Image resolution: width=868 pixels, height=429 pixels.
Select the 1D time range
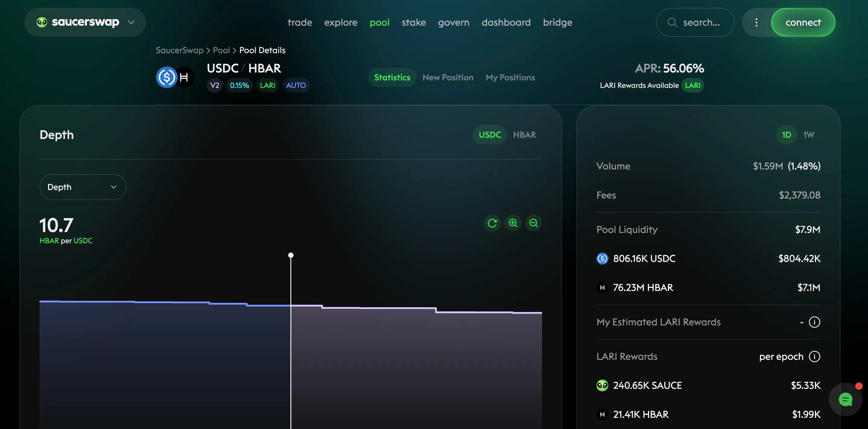click(x=786, y=135)
